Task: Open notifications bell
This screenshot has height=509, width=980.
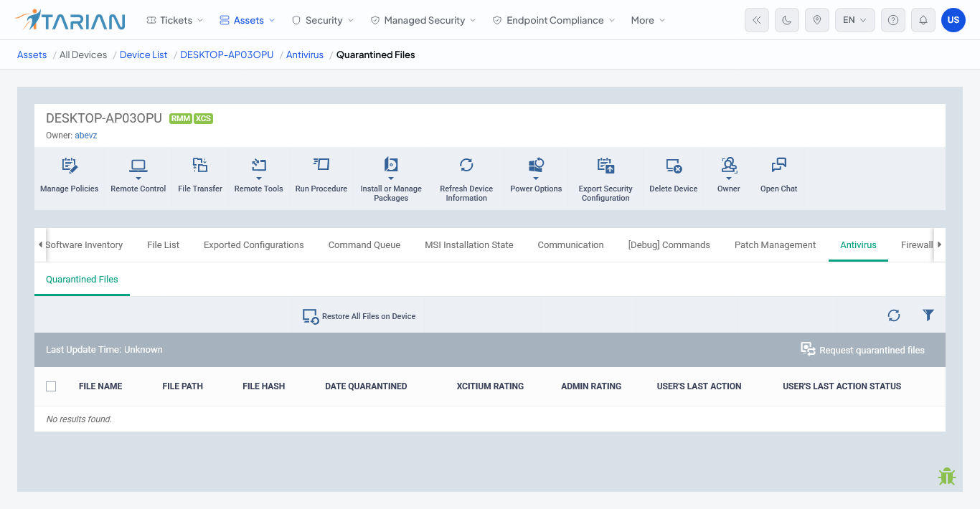Action: (923, 20)
